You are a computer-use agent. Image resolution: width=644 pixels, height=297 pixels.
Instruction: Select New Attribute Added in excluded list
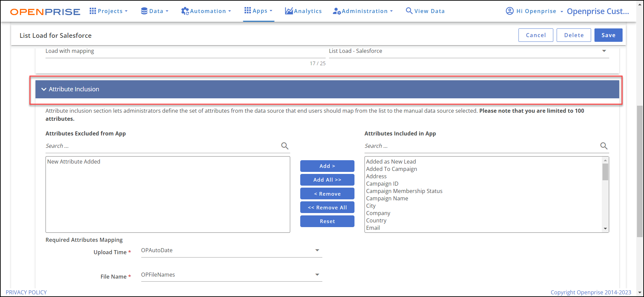pyautogui.click(x=74, y=162)
